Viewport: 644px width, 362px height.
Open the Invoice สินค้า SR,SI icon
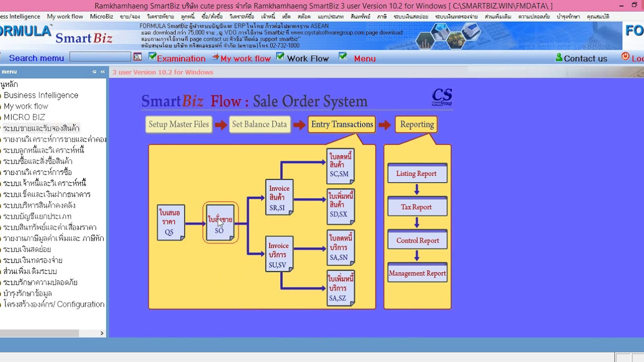(279, 197)
